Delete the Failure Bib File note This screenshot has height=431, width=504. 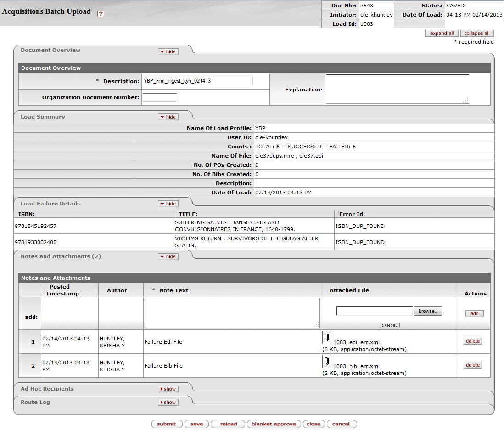pyautogui.click(x=473, y=365)
